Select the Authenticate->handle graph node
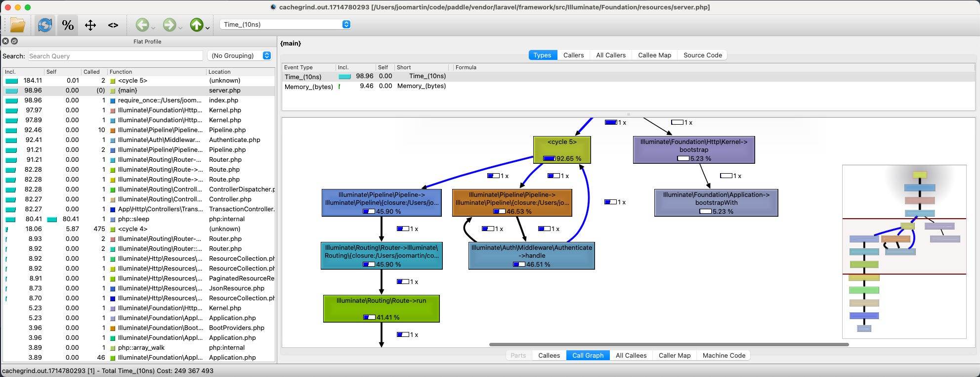980x377 pixels. (531, 256)
